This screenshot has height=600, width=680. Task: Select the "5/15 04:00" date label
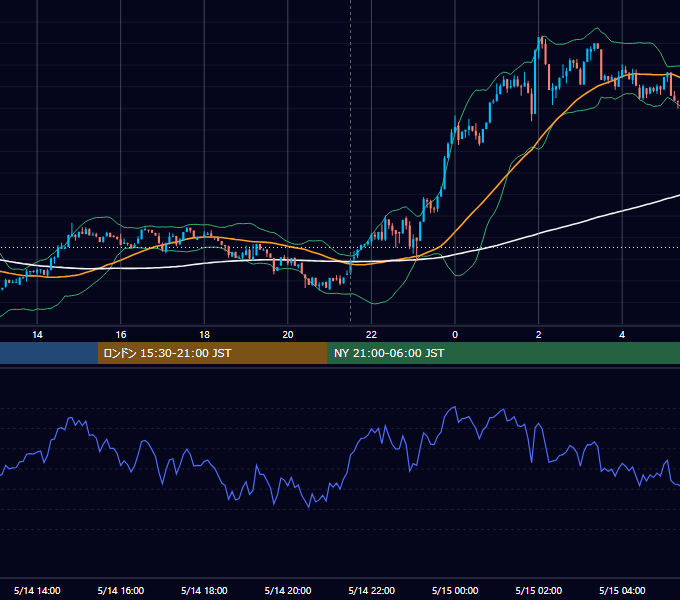(622, 590)
